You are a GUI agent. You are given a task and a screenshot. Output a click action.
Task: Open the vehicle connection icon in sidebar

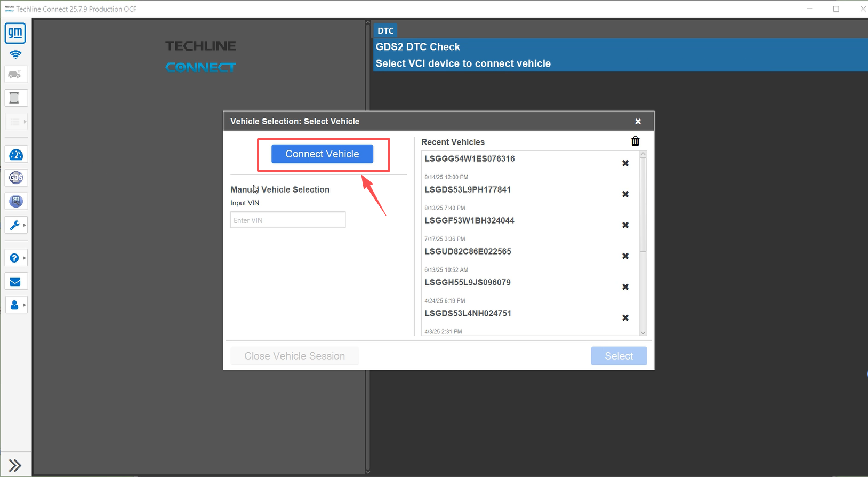pyautogui.click(x=15, y=74)
